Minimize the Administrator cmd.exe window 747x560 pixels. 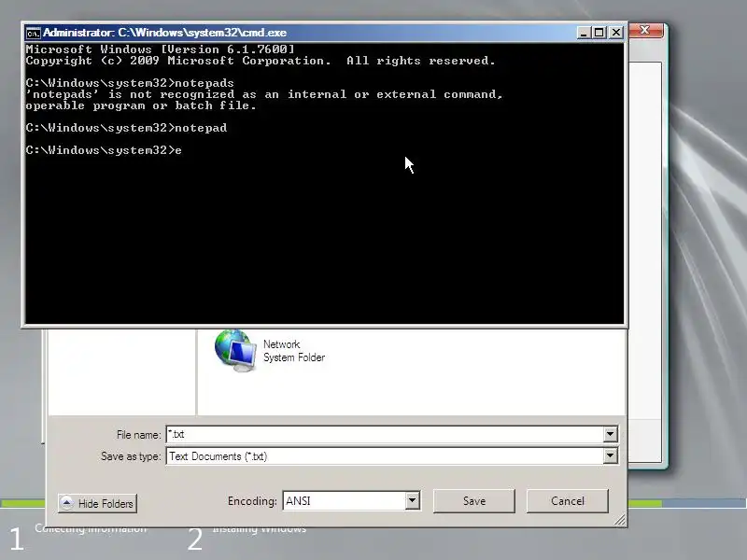(584, 33)
